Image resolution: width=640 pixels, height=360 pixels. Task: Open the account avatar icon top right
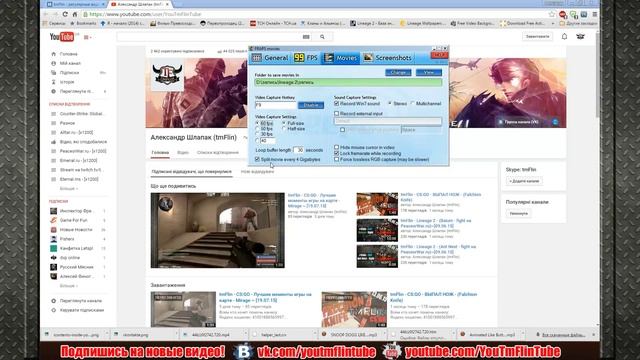[580, 36]
